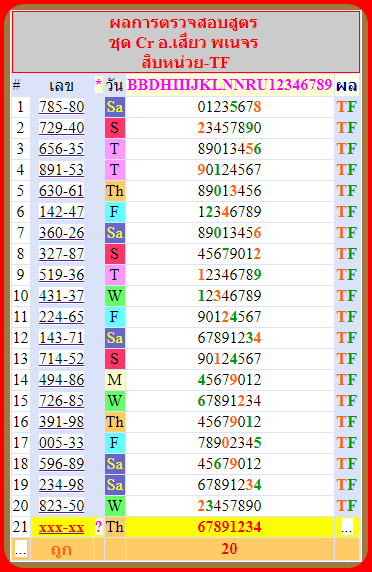Click the ellipsis in row 21 result cell
The image size is (372, 572).
click(x=346, y=527)
